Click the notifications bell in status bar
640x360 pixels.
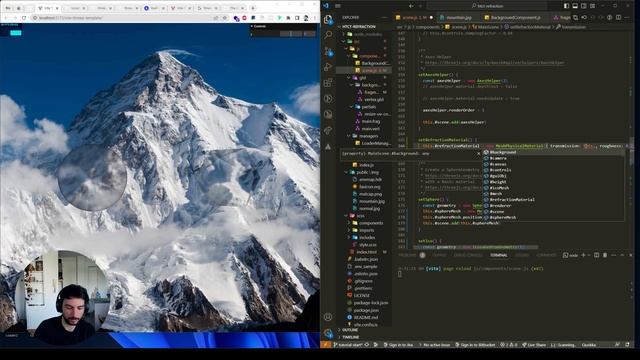[x=627, y=345]
